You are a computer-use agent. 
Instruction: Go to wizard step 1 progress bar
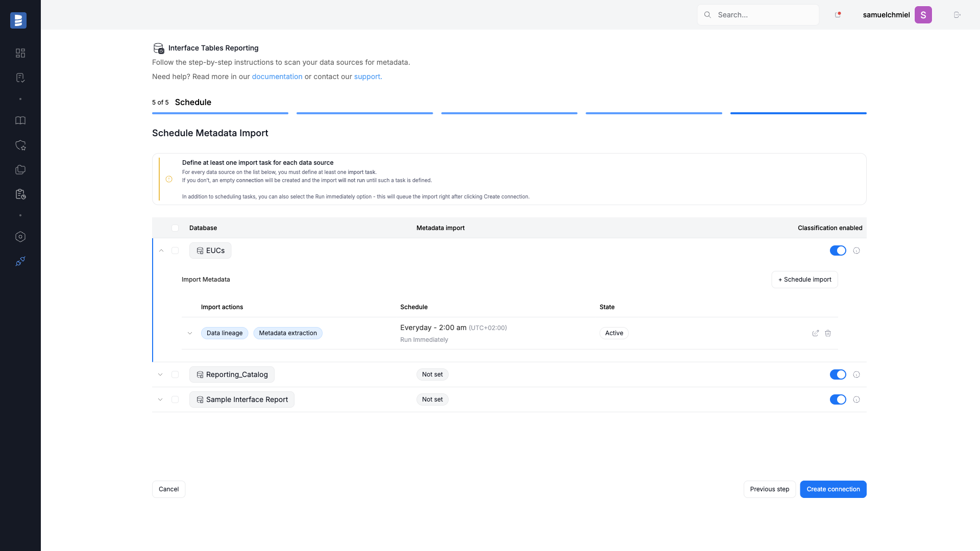point(220,113)
